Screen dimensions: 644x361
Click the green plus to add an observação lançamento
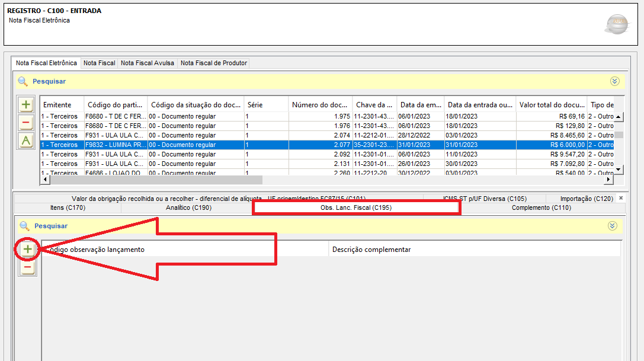click(x=27, y=250)
